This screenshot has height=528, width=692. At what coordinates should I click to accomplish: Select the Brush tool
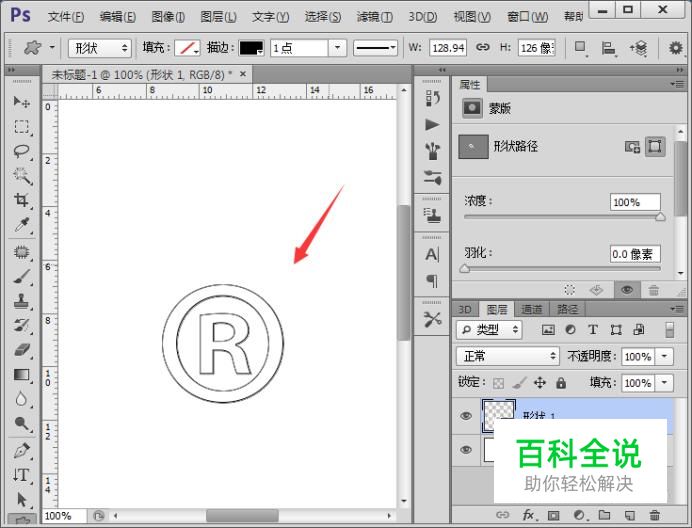pyautogui.click(x=21, y=276)
